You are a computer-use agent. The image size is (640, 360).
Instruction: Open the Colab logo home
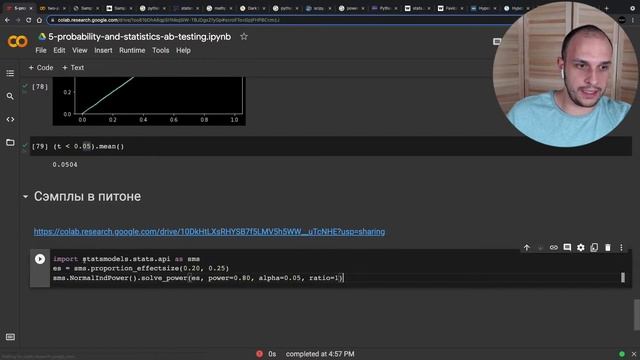pos(18,41)
